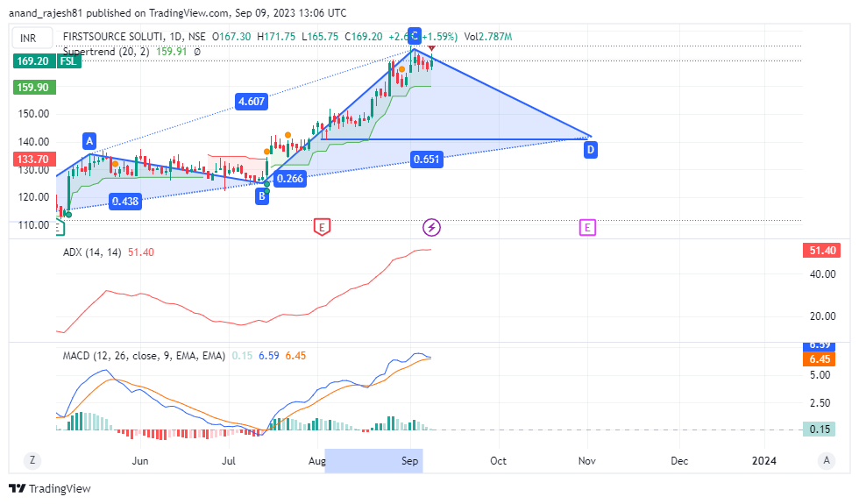Click the 169.20 current price label
The height and width of the screenshot is (504, 859).
point(33,60)
